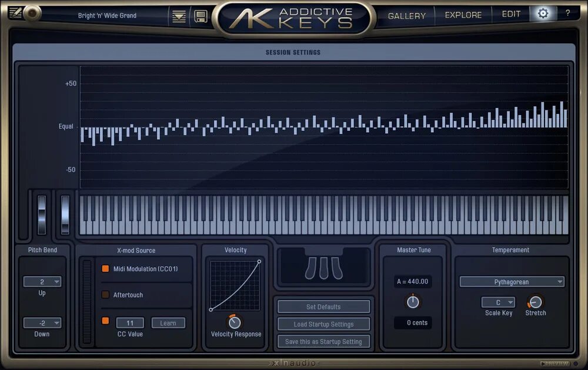Click the velocity curve graph
Screen dimensions: 588x370
click(x=235, y=285)
